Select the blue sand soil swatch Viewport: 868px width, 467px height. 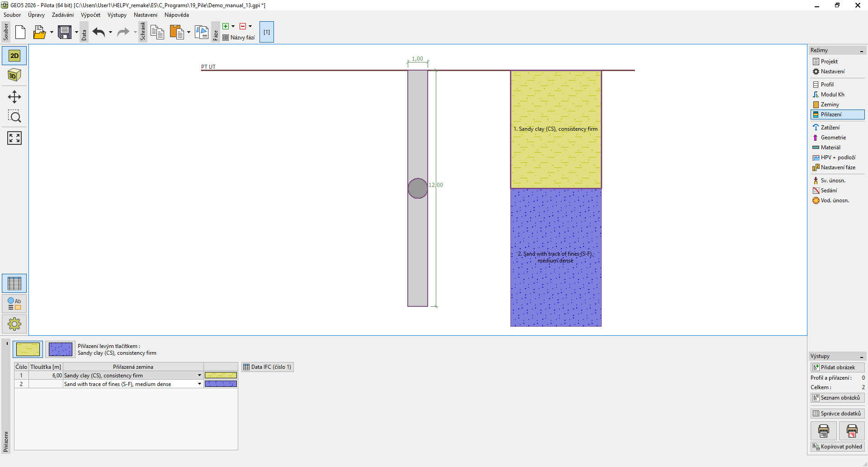tap(60, 349)
